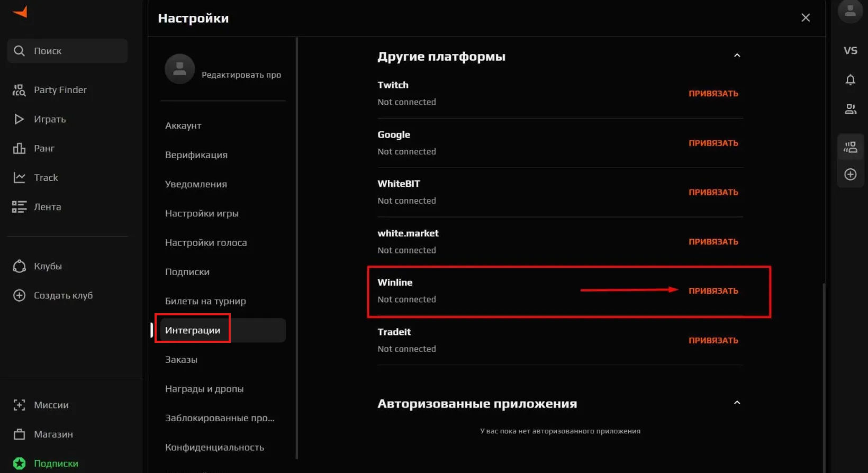
Task: Select the Аккаунт settings tab
Action: (183, 125)
